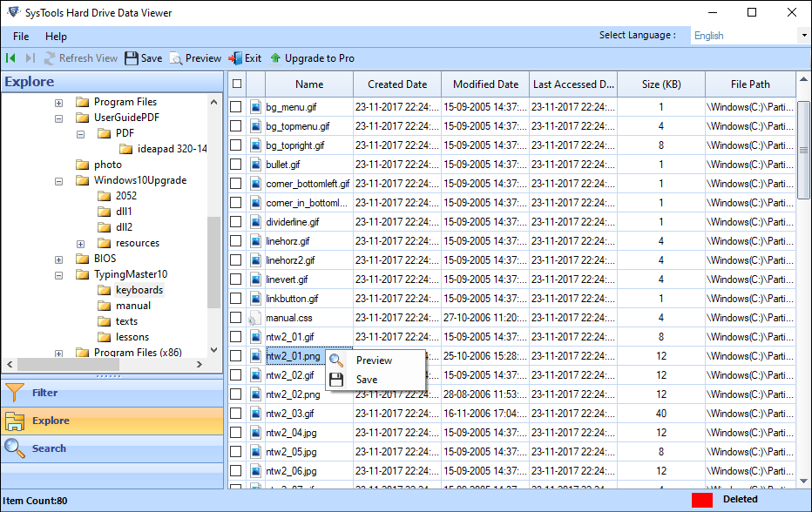812x512 pixels.
Task: Check the box for bg_topmenu.gif
Action: coord(235,126)
